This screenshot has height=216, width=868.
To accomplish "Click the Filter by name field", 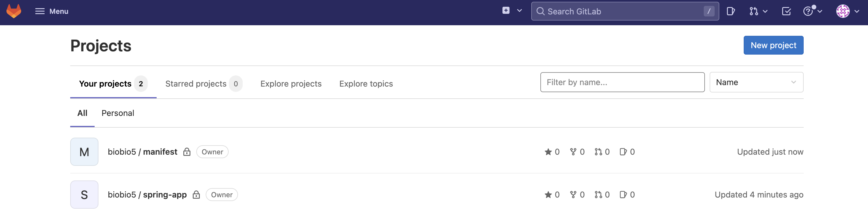I will point(622,82).
